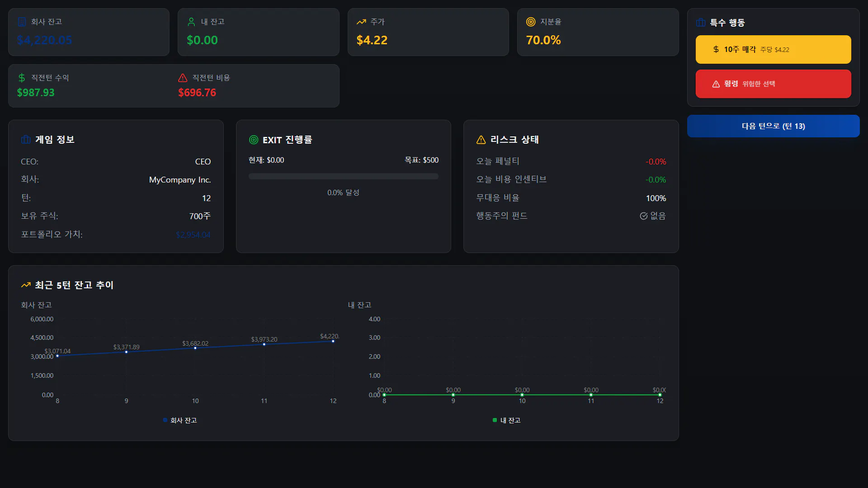The width and height of the screenshot is (868, 488).
Task: Click the 700주 shares held value
Action: (x=200, y=216)
